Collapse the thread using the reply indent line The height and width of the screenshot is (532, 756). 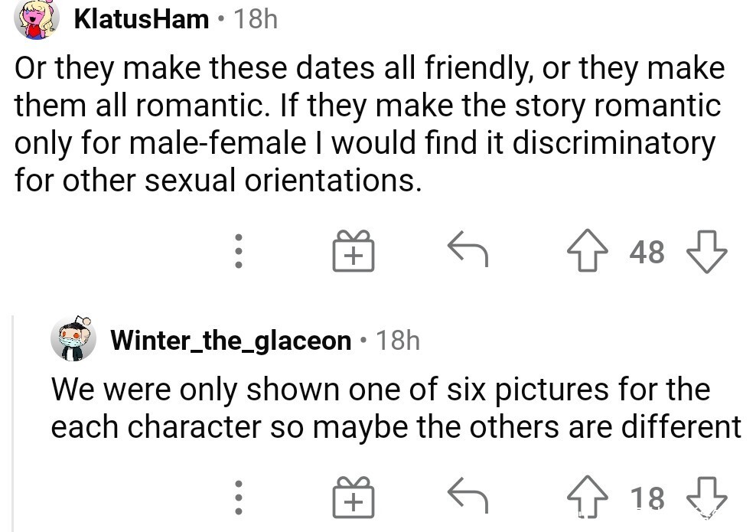(x=13, y=423)
